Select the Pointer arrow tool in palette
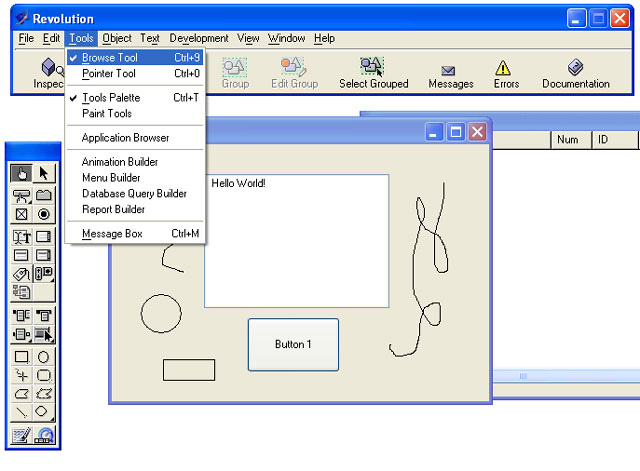 click(44, 173)
